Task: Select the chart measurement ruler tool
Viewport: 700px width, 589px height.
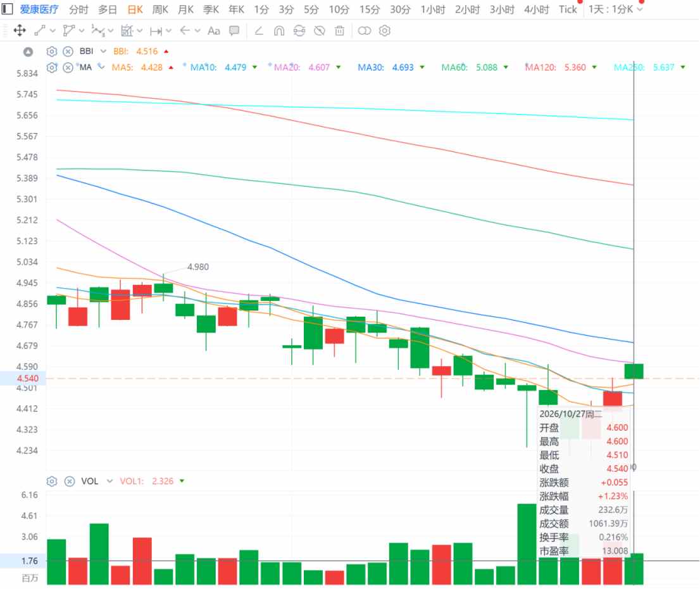Action: point(127,31)
